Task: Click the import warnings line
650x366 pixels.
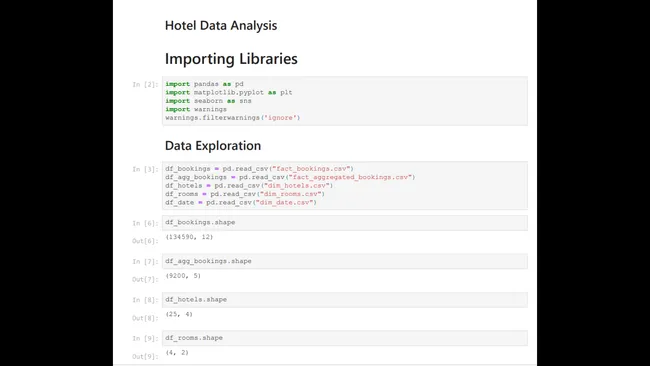Action: 196,109
